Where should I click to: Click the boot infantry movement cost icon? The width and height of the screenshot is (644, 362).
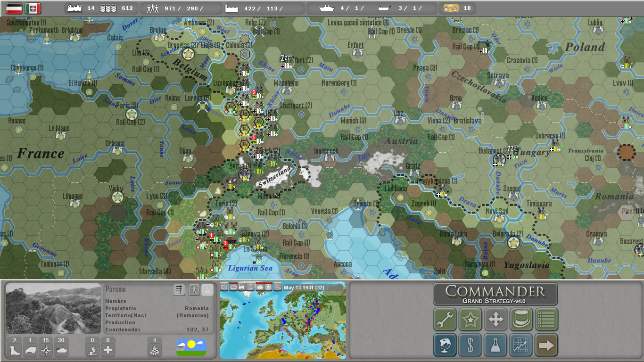click(x=15, y=350)
